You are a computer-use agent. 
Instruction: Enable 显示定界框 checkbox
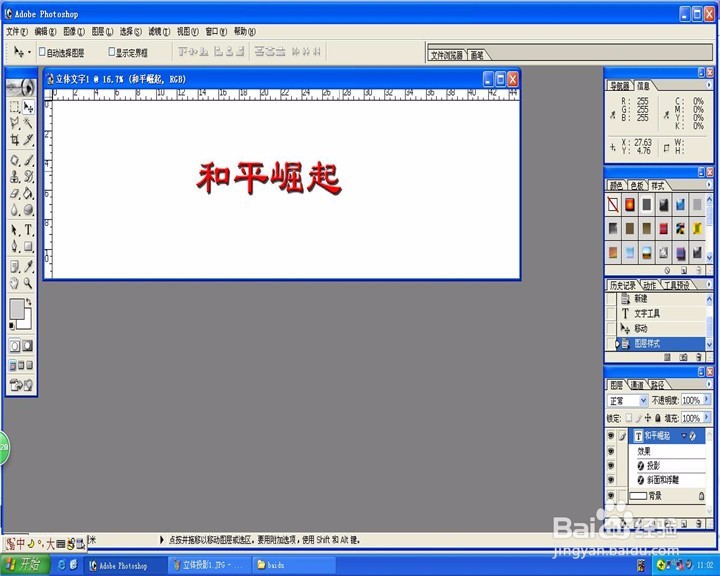(x=111, y=52)
